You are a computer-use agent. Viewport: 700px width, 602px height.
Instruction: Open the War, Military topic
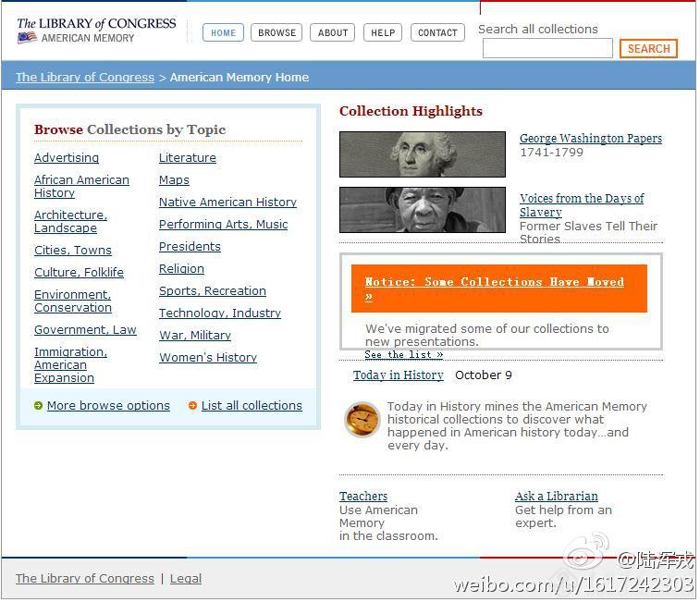pyautogui.click(x=195, y=336)
